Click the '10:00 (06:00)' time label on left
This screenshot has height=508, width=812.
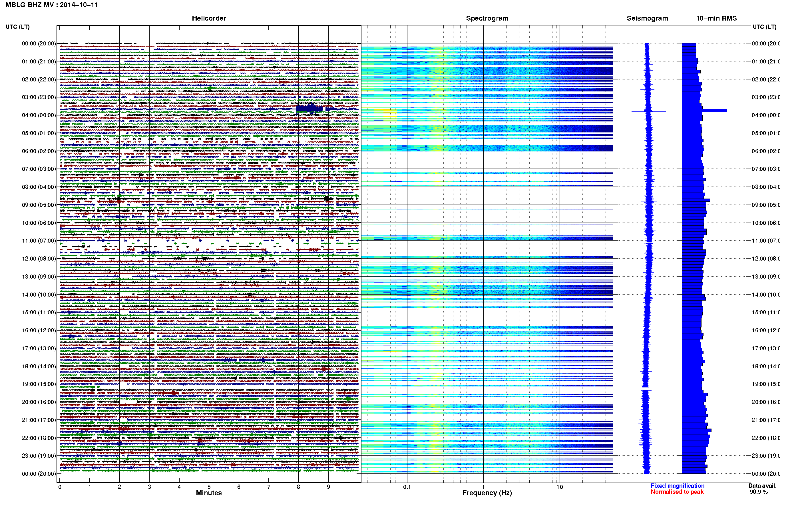coord(39,223)
